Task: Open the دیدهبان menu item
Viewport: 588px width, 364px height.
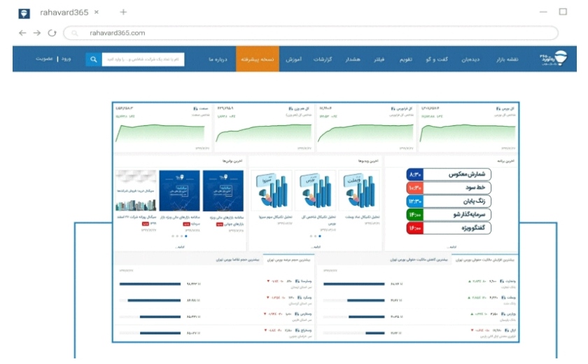Action: 469,59
